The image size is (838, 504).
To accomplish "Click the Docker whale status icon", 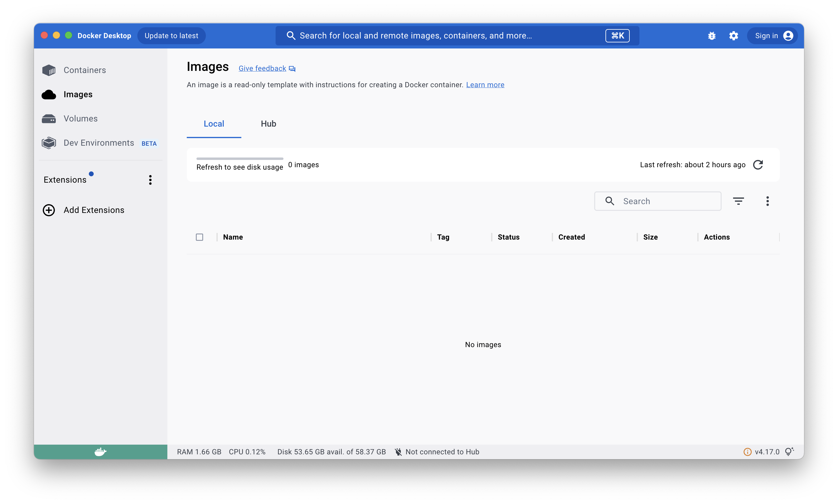I will (100, 452).
